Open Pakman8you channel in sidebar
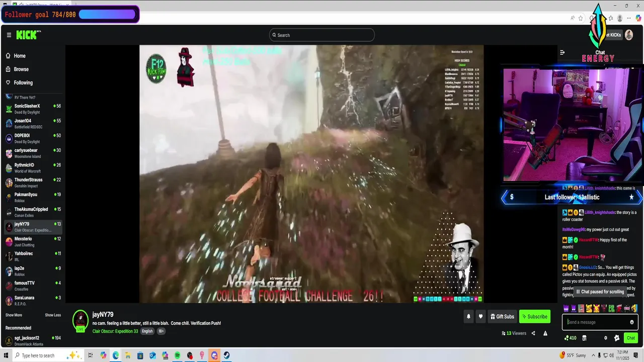644x362 pixels. click(x=33, y=197)
